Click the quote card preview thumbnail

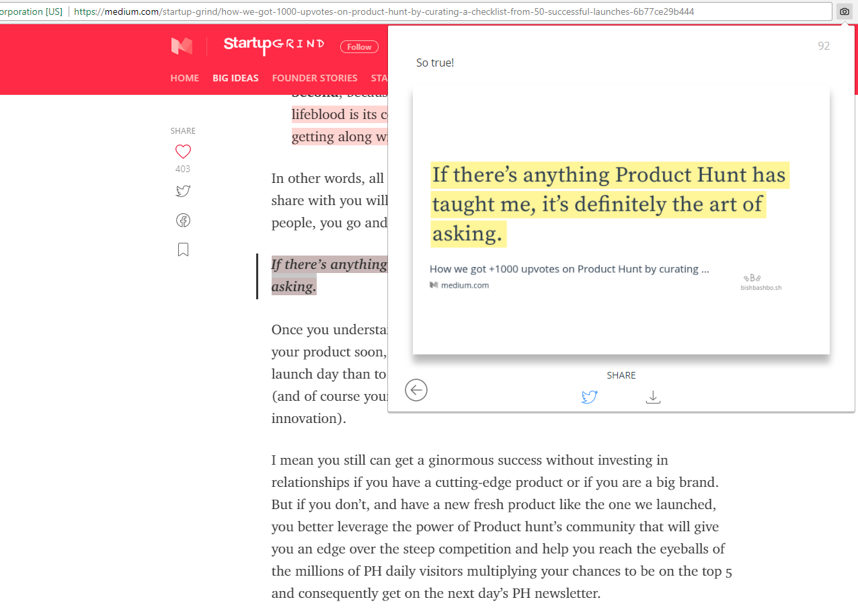pyautogui.click(x=621, y=220)
